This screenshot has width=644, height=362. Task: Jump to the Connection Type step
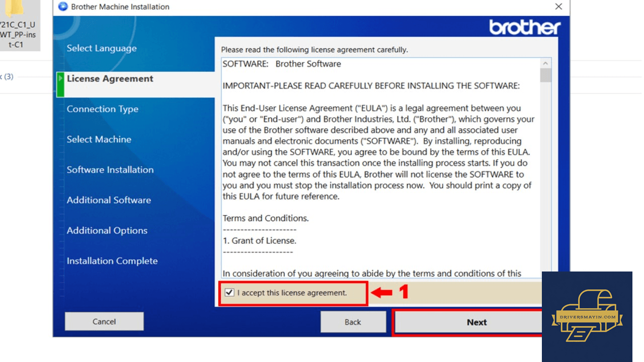103,109
